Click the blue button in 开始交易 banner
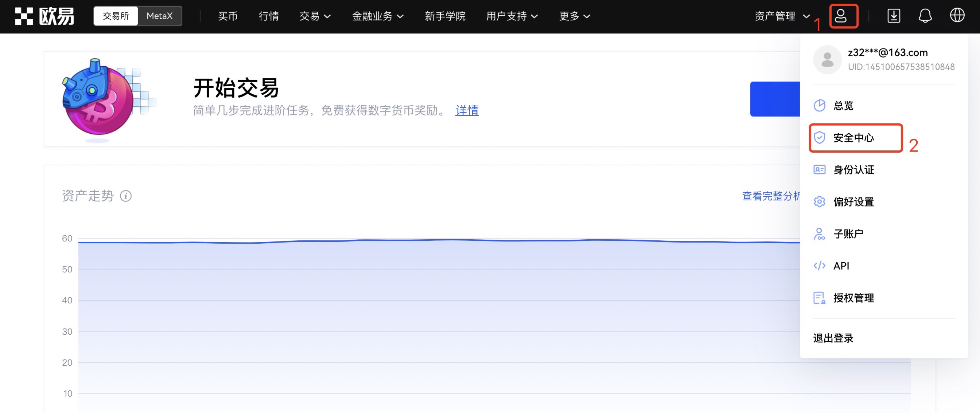Viewport: 980px width, 413px height. (775, 99)
